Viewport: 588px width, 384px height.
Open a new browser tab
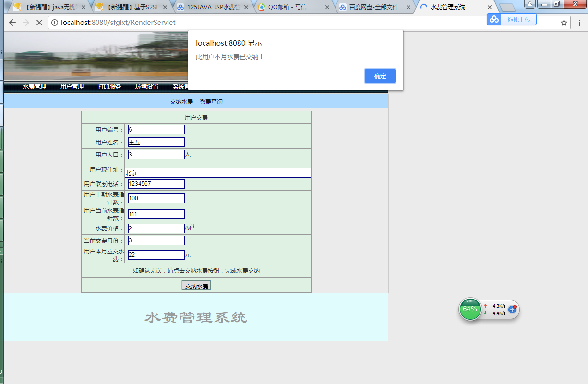(507, 8)
